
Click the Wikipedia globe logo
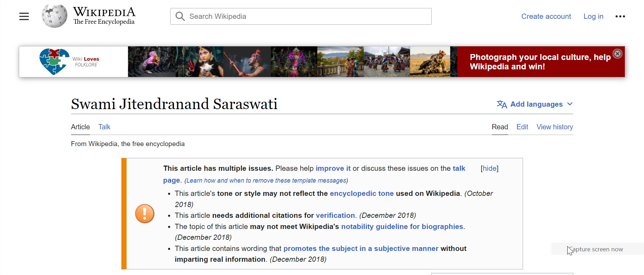pyautogui.click(x=54, y=16)
